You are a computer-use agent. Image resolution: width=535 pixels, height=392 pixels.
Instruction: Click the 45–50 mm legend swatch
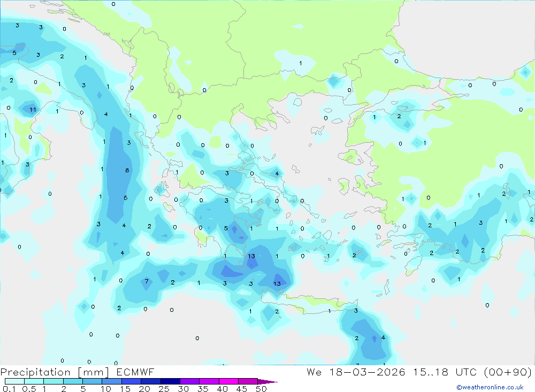248,381
